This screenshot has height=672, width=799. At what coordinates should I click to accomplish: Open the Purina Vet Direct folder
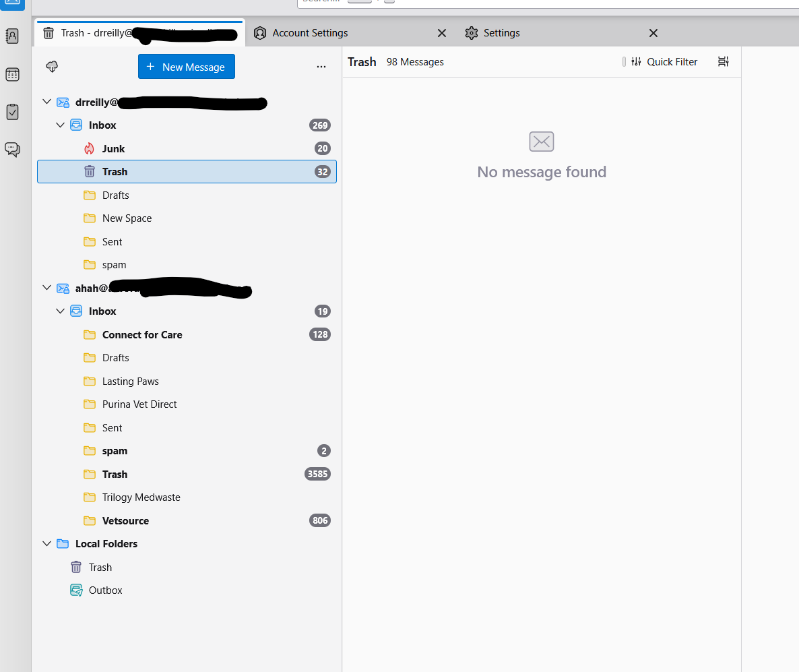[x=187, y=404]
